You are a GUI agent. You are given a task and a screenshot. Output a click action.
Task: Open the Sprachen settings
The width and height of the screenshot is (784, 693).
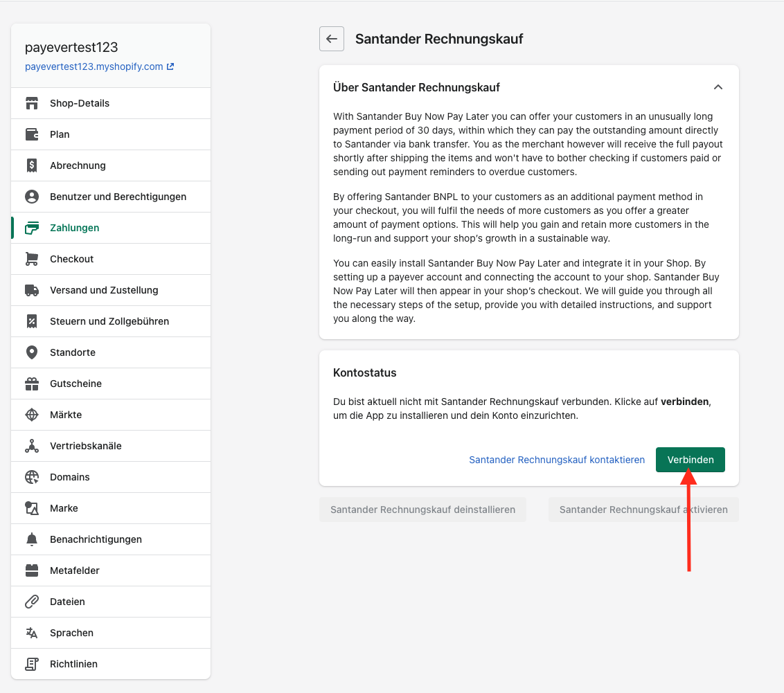(111, 633)
